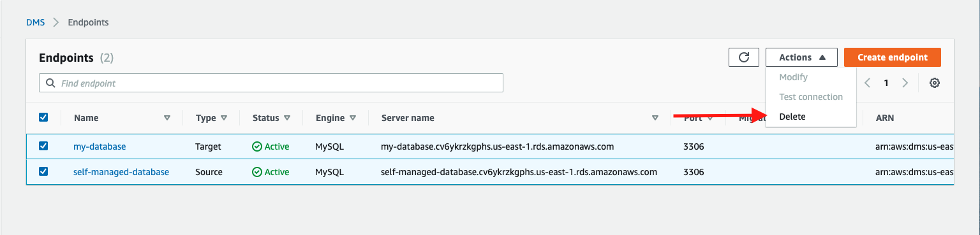The height and width of the screenshot is (235, 980).
Task: Open the self-managed-database endpoint link
Action: pos(121,172)
